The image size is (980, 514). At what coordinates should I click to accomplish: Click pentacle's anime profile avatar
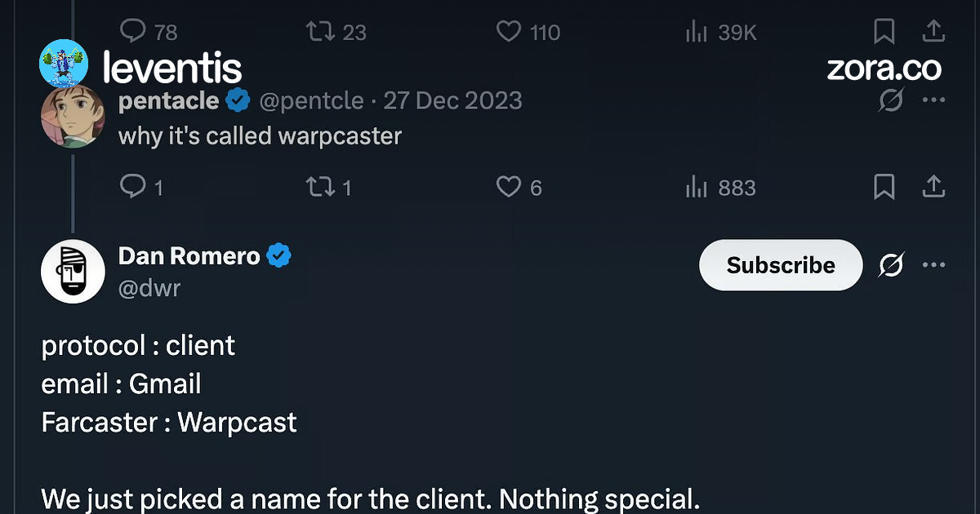click(73, 116)
